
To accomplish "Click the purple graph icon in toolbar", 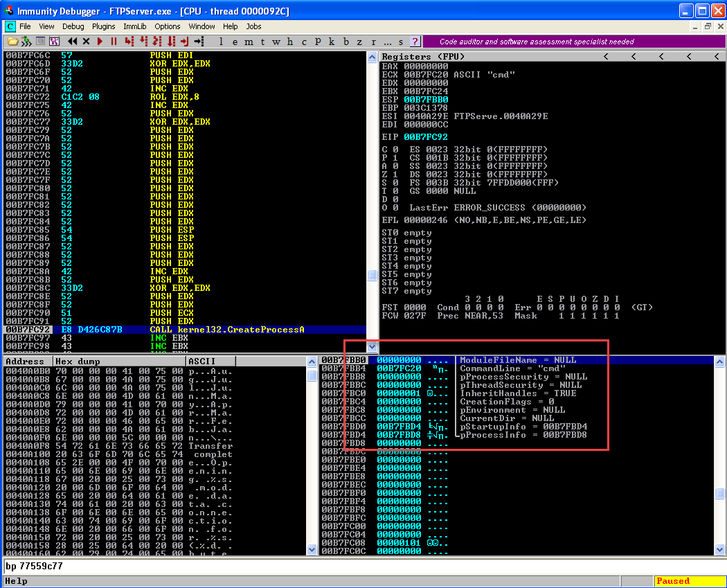I will pyautogui.click(x=54, y=42).
